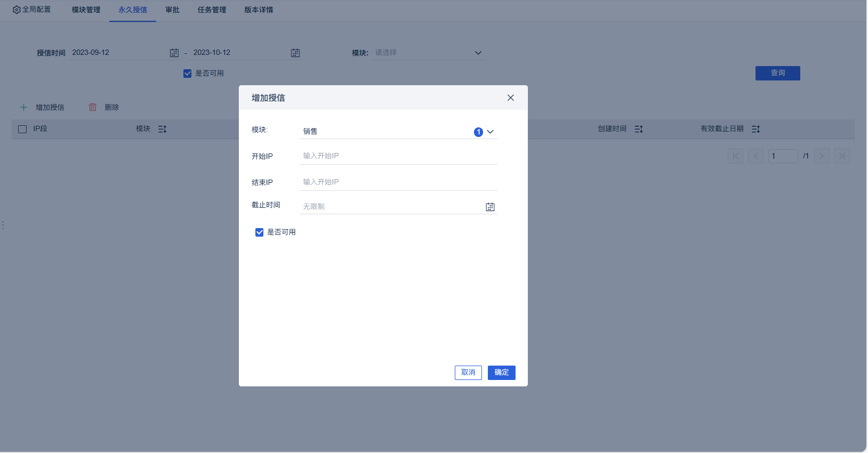
Task: Expand the 模块 dropdown showing 销售
Action: [x=491, y=132]
